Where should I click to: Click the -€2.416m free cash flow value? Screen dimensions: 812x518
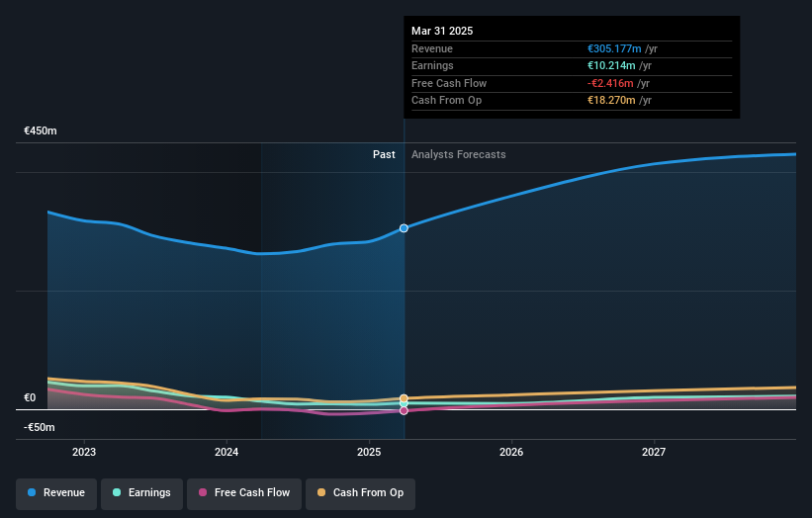tap(610, 83)
